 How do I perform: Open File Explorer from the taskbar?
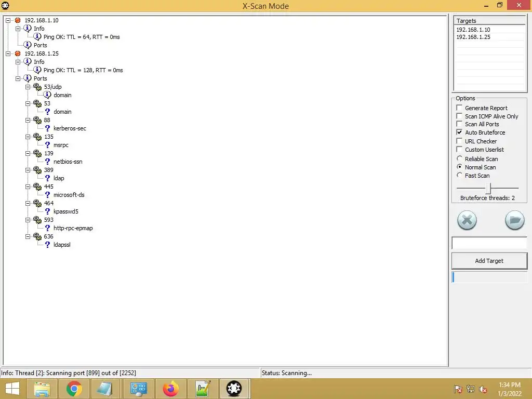pyautogui.click(x=42, y=389)
